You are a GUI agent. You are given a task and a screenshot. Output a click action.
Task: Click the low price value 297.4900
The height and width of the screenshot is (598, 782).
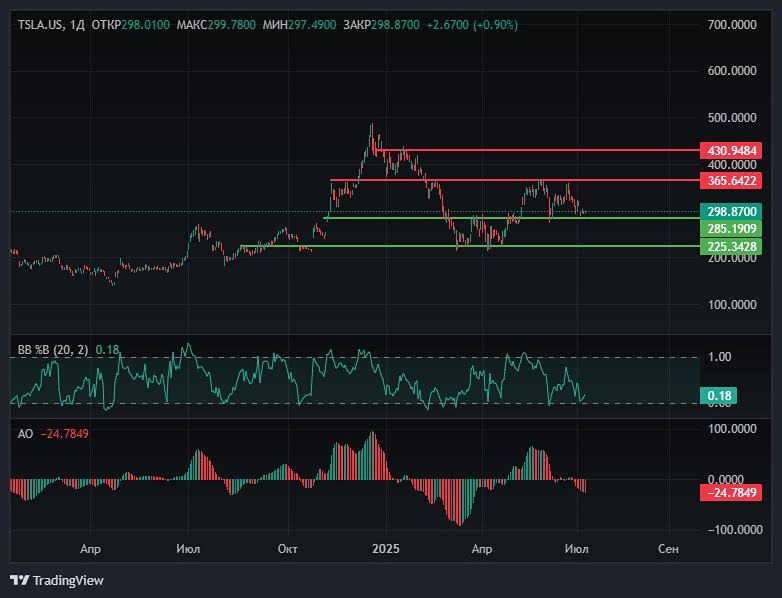(312, 24)
